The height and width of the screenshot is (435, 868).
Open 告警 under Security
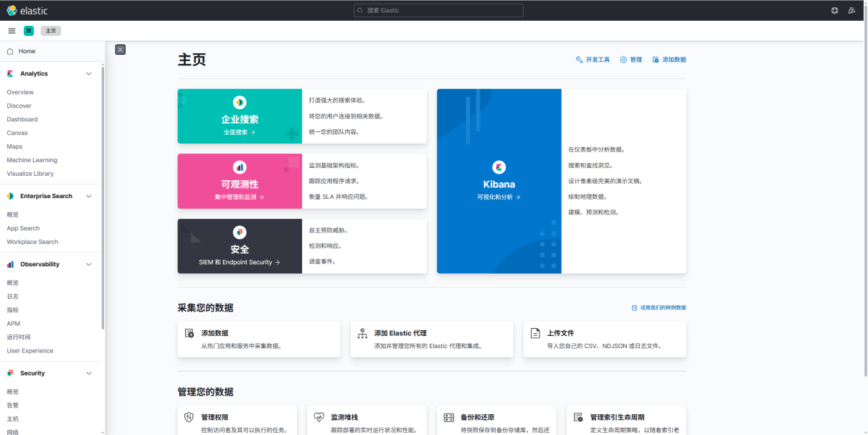(x=13, y=406)
